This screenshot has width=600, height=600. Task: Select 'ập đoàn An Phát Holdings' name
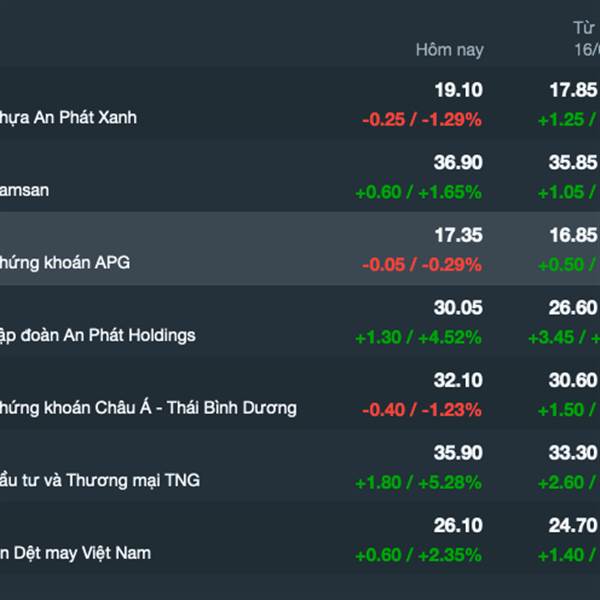pyautogui.click(x=98, y=336)
